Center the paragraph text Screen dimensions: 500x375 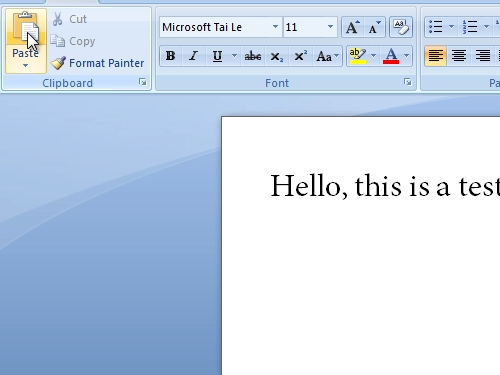459,56
